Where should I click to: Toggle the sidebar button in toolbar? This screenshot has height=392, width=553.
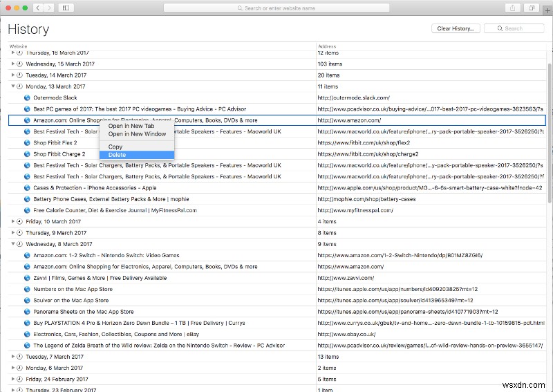66,8
